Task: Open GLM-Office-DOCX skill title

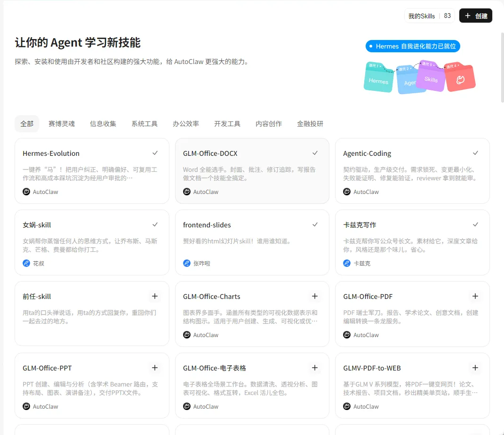Action: (210, 153)
